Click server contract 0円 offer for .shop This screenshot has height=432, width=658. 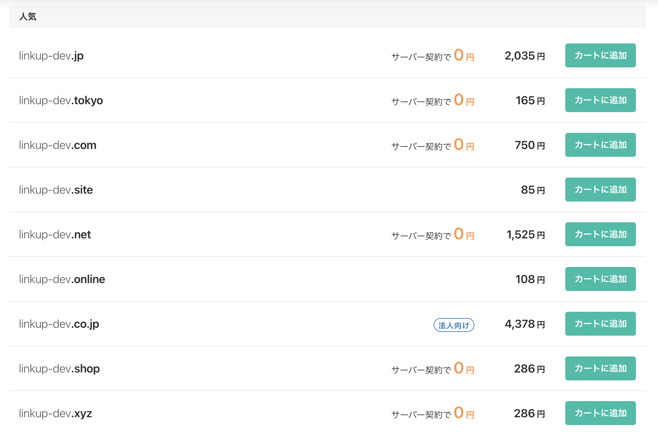click(433, 369)
